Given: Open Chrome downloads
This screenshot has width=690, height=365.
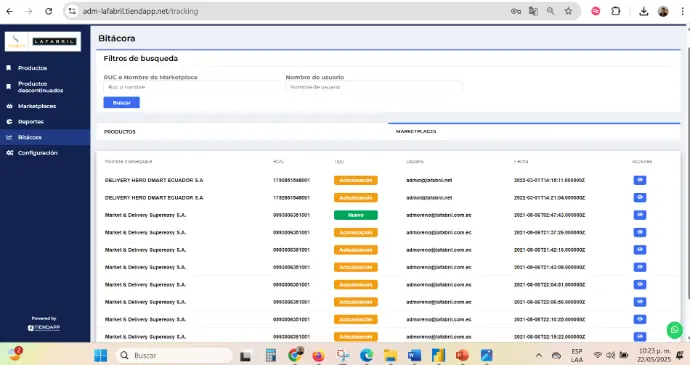Looking at the screenshot, I should tap(643, 11).
